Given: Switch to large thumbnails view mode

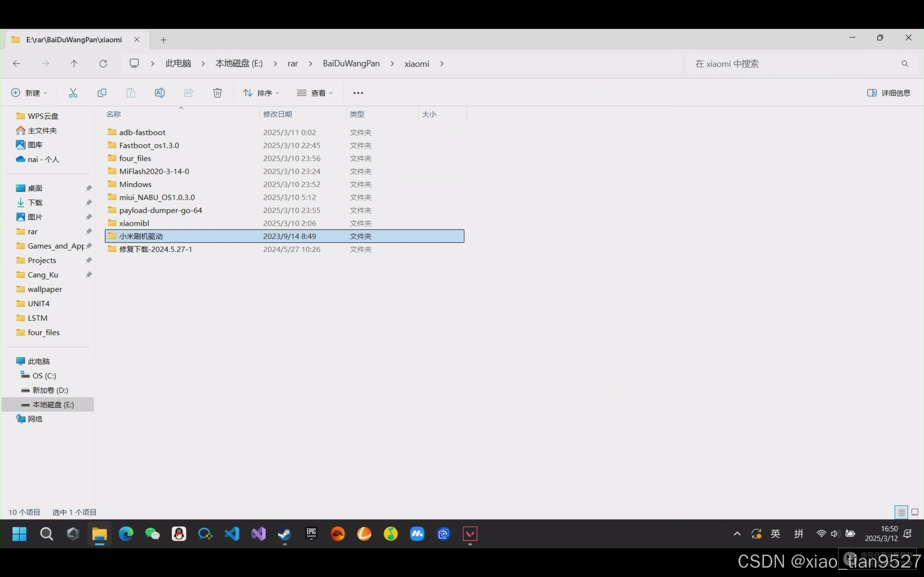Looking at the screenshot, I should click(915, 512).
